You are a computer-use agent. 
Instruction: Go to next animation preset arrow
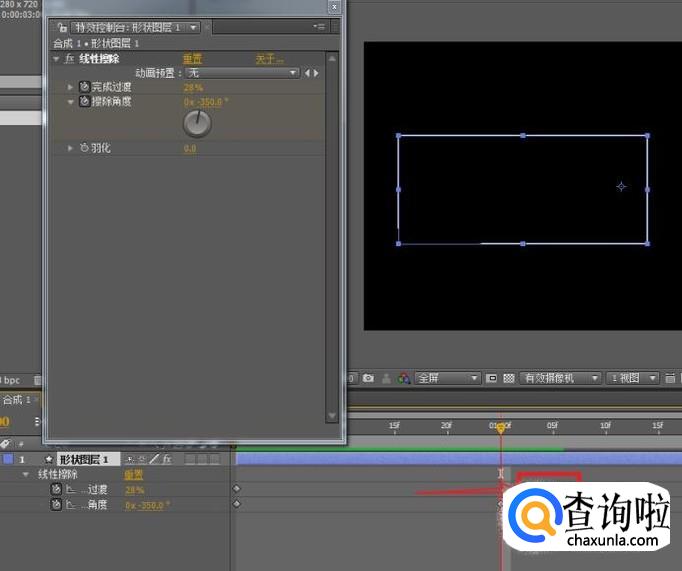(316, 73)
